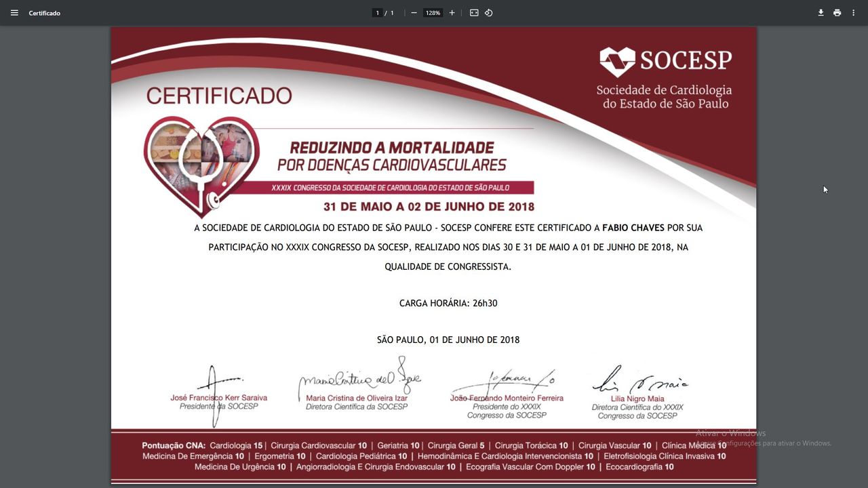868x488 pixels.
Task: Click the heart stethoscope congress image
Action: click(x=201, y=163)
